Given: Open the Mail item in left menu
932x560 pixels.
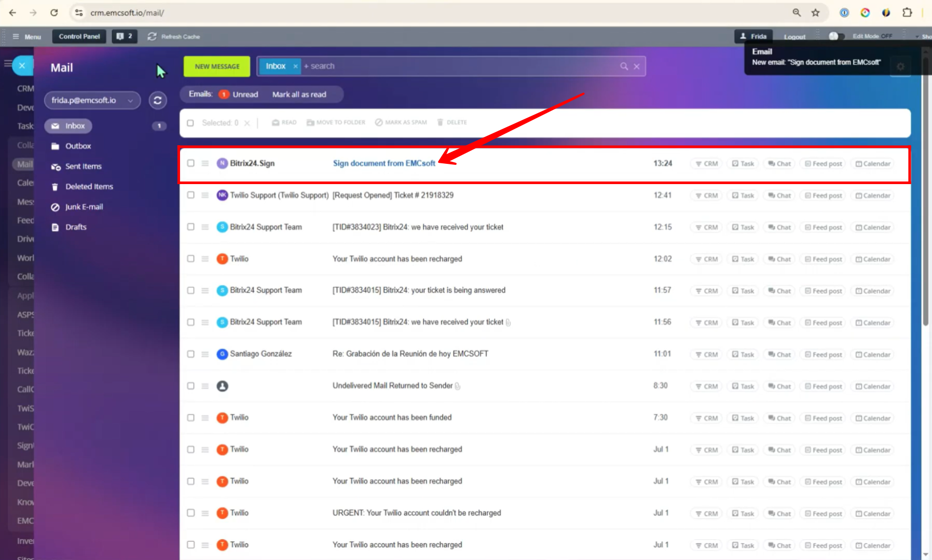Looking at the screenshot, I should 23,164.
